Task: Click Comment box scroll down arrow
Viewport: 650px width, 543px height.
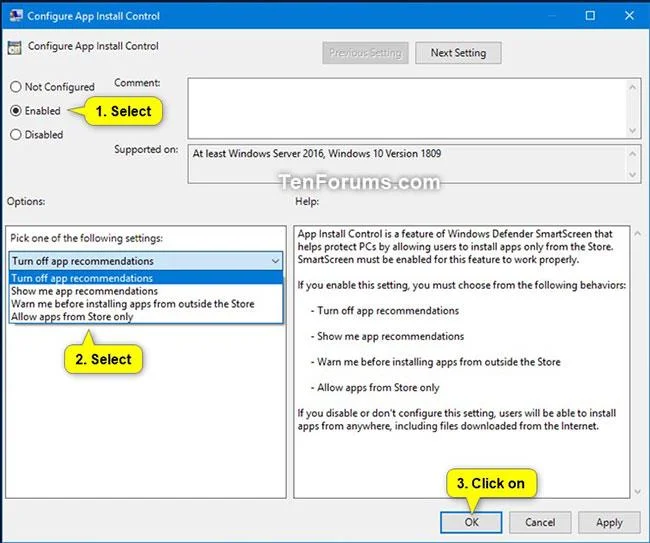Action: pos(633,130)
